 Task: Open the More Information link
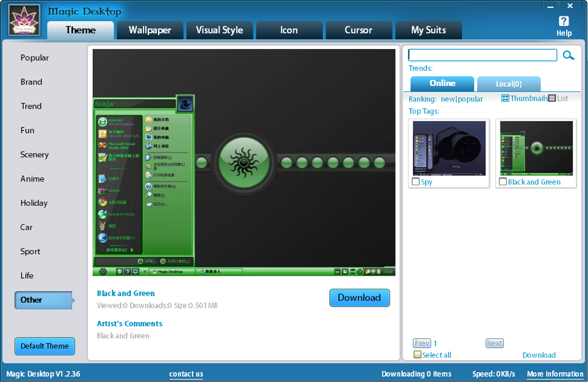555,374
